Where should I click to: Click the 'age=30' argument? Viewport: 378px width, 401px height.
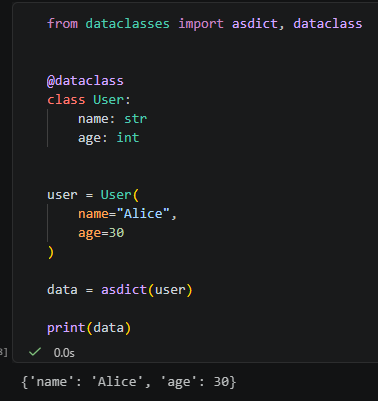[x=101, y=233]
